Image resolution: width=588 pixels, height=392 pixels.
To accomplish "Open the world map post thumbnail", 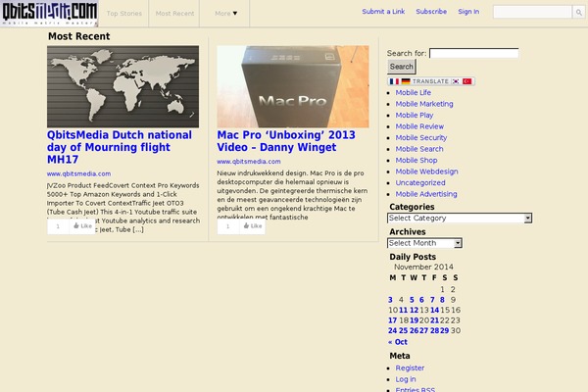I will pyautogui.click(x=123, y=86).
